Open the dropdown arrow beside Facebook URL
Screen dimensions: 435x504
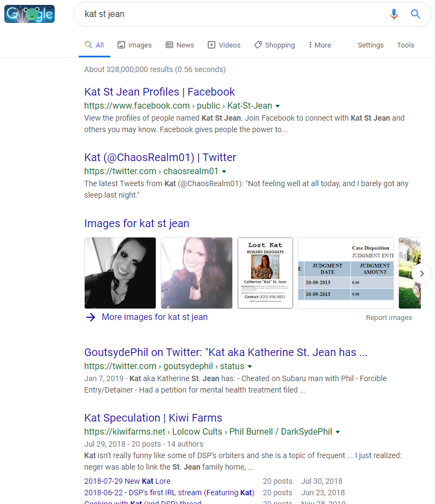tap(278, 106)
